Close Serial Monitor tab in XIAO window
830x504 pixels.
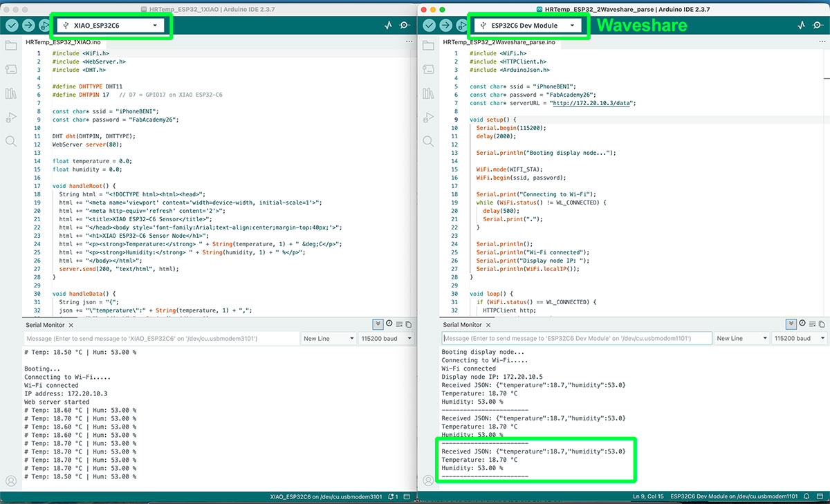point(72,324)
